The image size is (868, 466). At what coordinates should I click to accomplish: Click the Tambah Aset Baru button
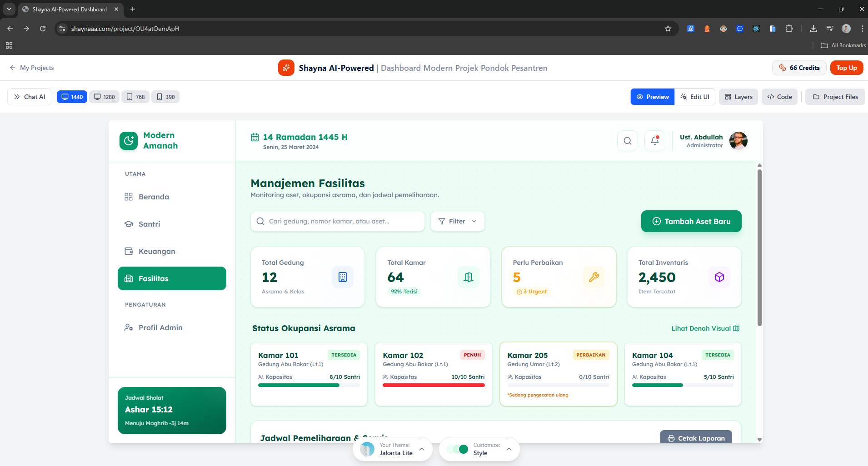click(691, 221)
